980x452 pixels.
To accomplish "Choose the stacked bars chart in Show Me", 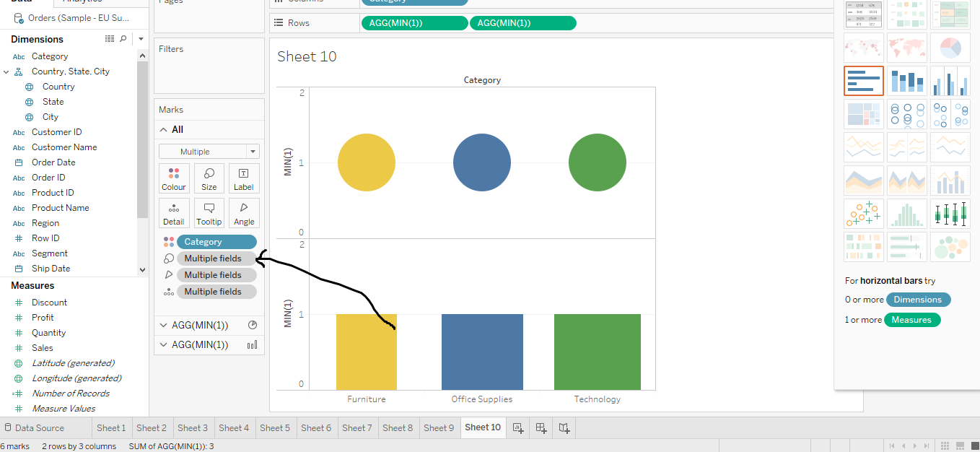I will [x=906, y=81].
